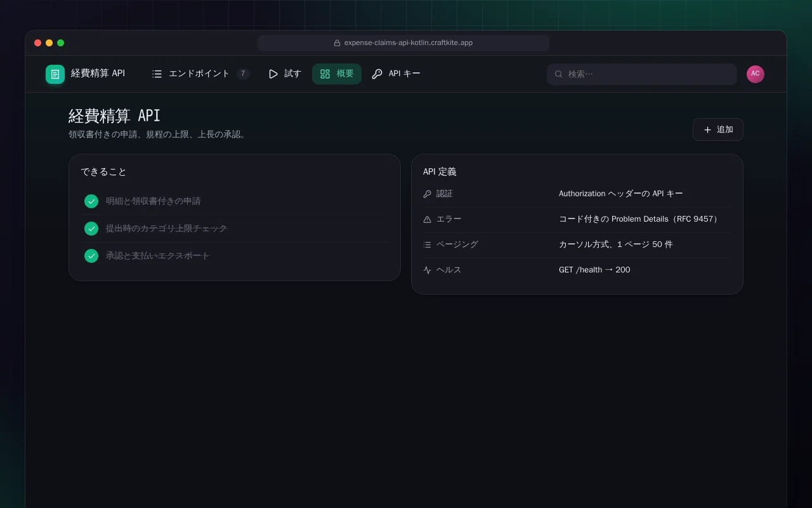Click the lock icon in address bar

pyautogui.click(x=337, y=43)
